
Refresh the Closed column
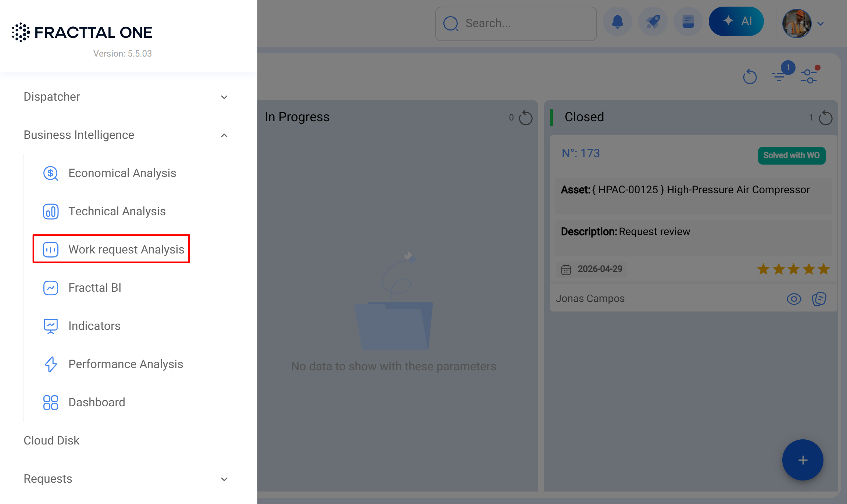click(x=826, y=118)
